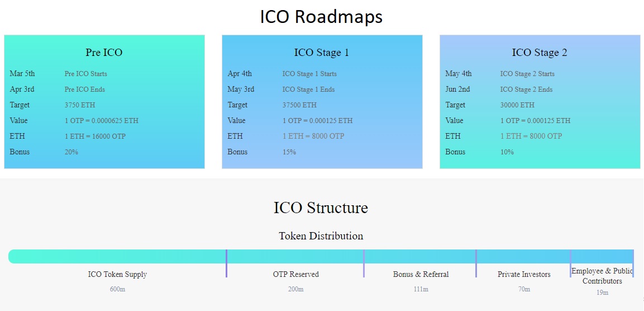Viewport: 644px width, 311px height.
Task: Click the 600m token amount
Action: [117, 289]
